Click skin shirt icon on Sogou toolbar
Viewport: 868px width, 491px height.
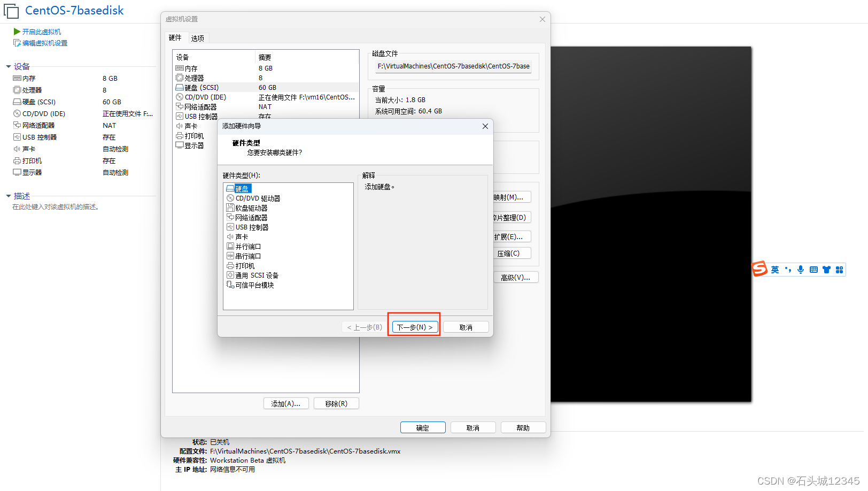(826, 270)
